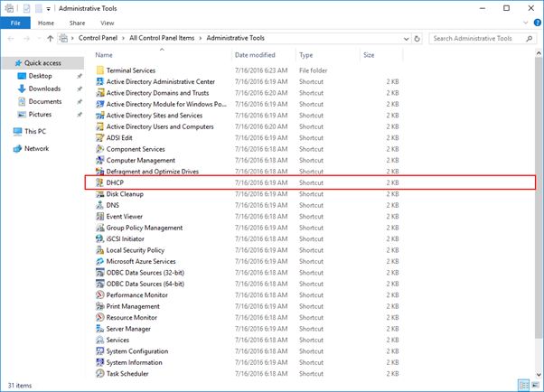Expand the chevron after Control Panel breadcrumb
The image size is (544, 392).
[x=123, y=38]
